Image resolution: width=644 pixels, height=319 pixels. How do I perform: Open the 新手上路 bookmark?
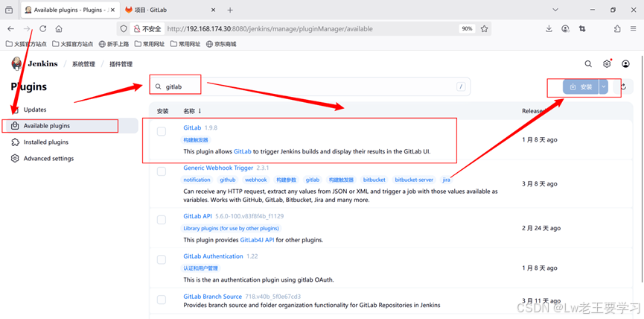(114, 44)
